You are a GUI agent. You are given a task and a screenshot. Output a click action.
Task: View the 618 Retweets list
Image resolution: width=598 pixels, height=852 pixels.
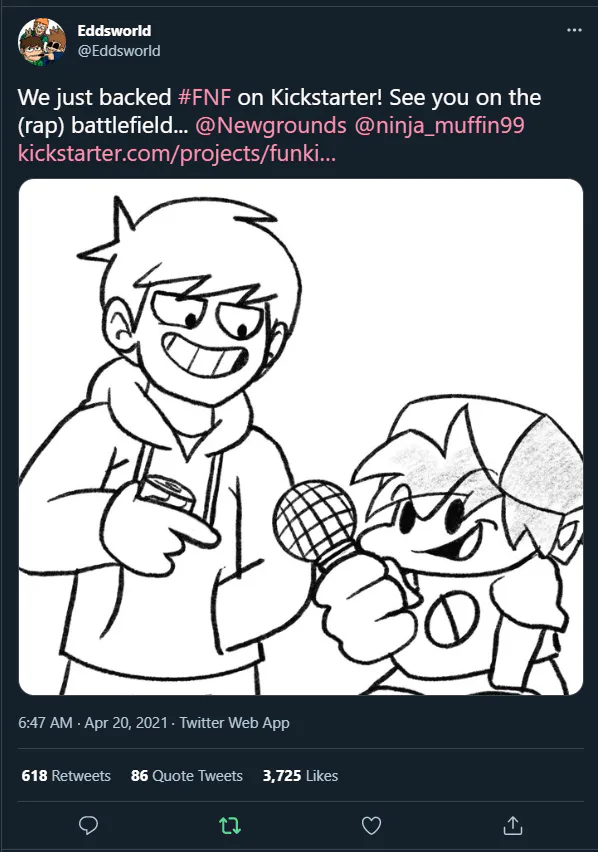tap(66, 775)
